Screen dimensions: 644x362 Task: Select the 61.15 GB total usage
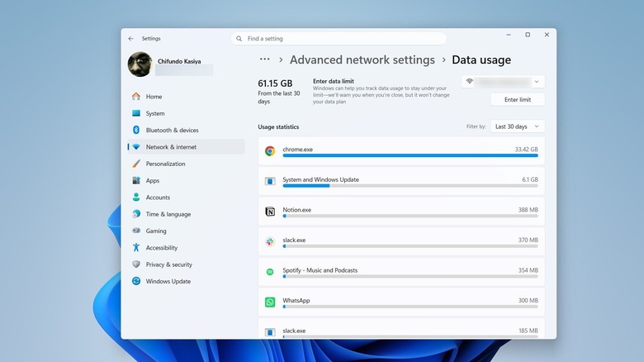275,83
